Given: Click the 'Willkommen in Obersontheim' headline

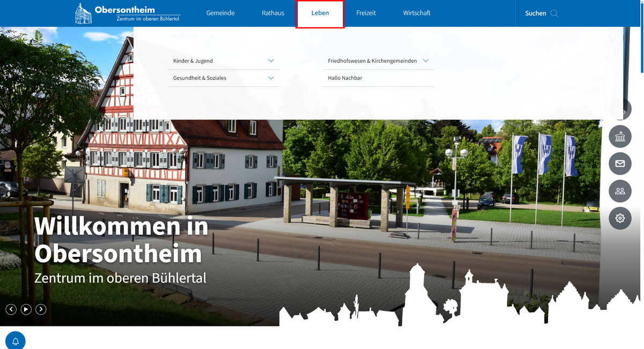Looking at the screenshot, I should pyautogui.click(x=121, y=240).
